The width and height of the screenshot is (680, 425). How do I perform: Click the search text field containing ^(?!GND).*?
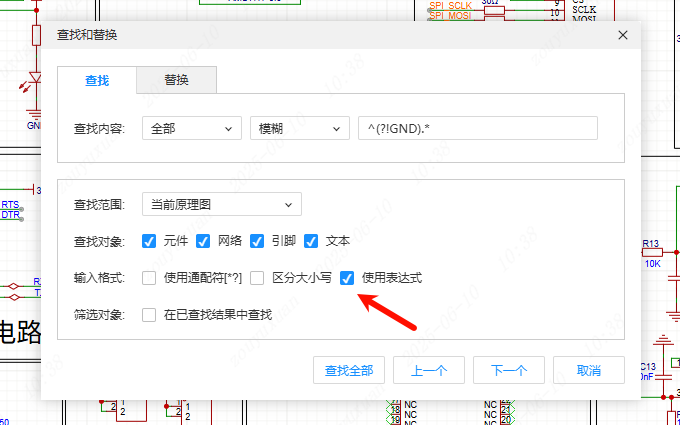pos(477,128)
